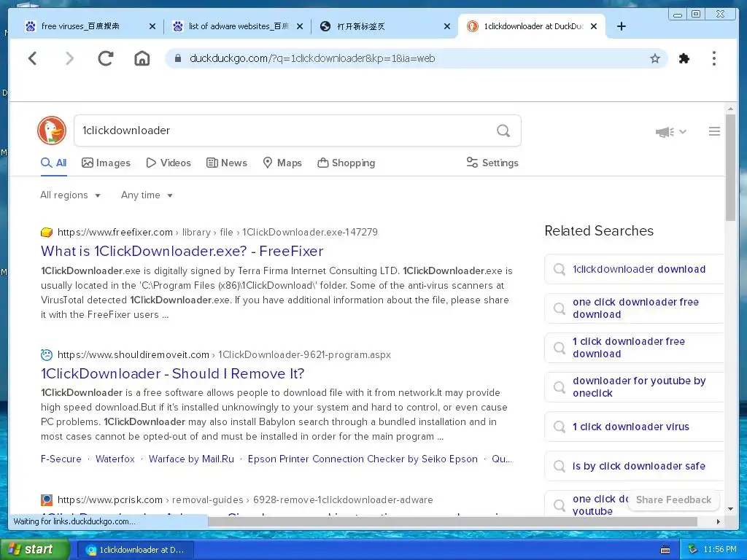Screen dimensions: 747x560
Task: Close the 'free viruses' tab
Action: click(x=152, y=27)
